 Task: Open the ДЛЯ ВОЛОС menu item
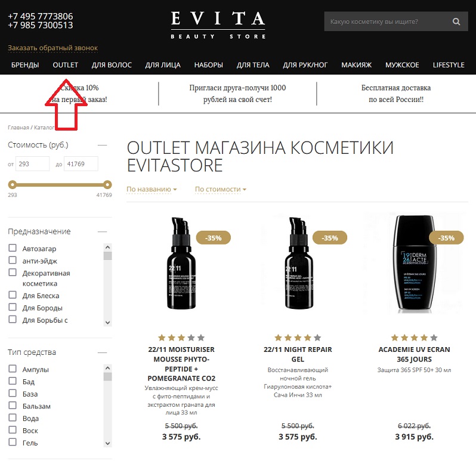pos(112,65)
